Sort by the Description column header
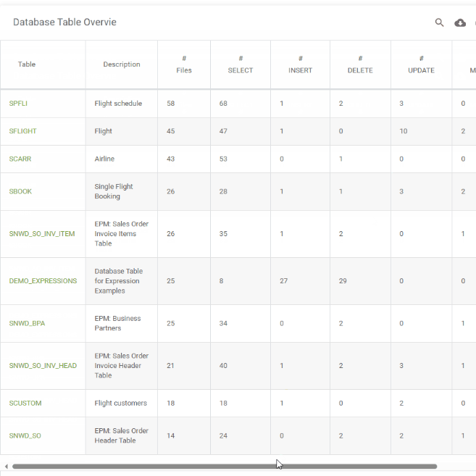The width and height of the screenshot is (476, 476). [x=122, y=64]
